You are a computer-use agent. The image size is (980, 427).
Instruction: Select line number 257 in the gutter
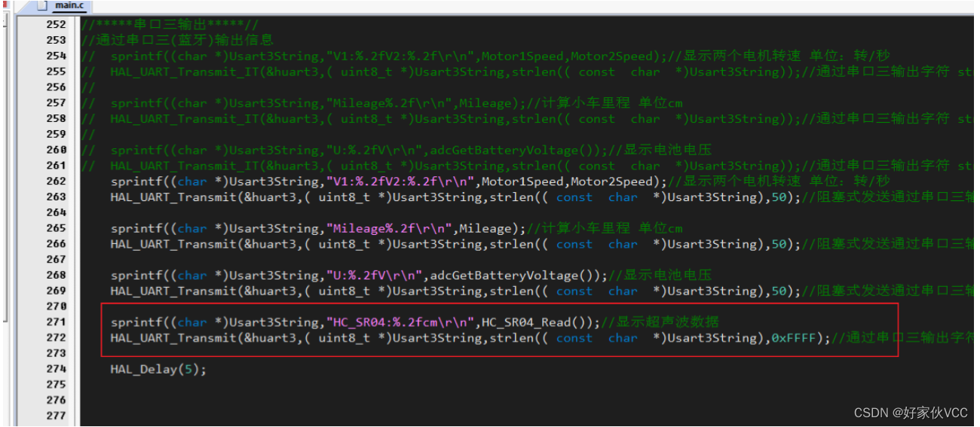coord(56,103)
